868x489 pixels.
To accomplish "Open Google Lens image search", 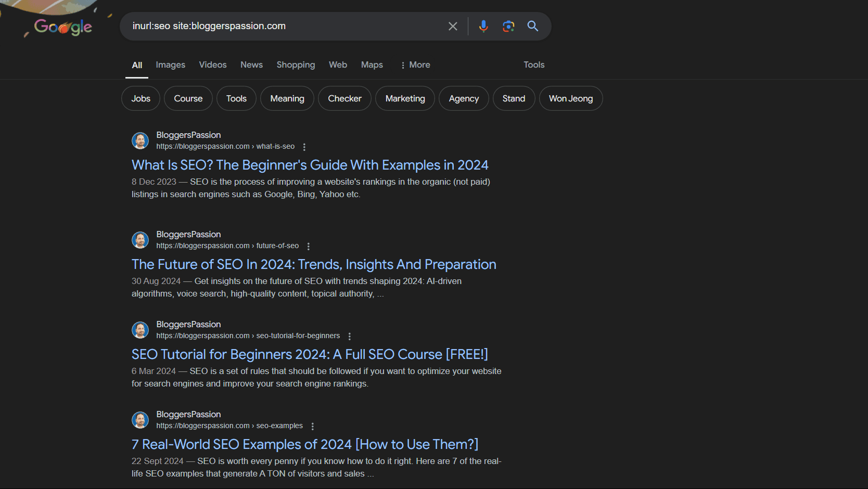I will [508, 26].
